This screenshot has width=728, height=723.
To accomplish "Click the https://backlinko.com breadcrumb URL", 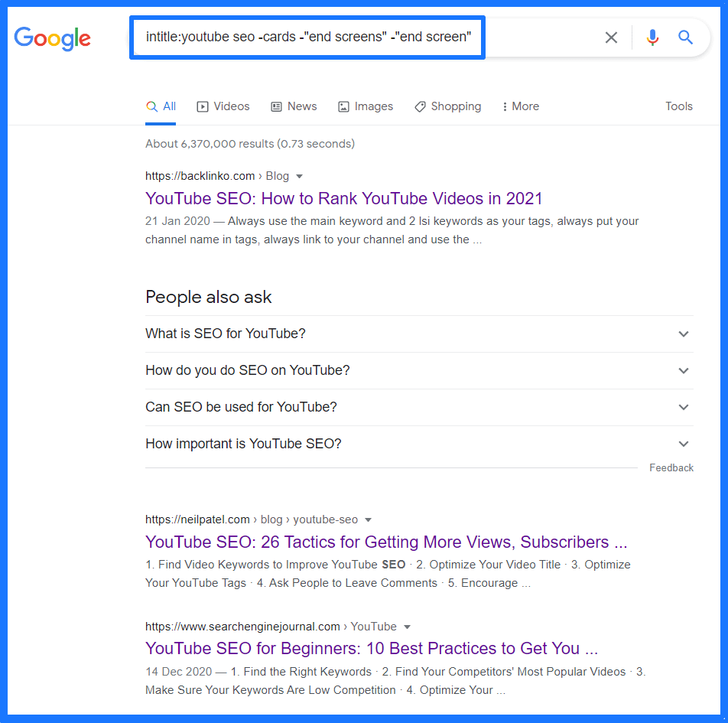I will [200, 176].
